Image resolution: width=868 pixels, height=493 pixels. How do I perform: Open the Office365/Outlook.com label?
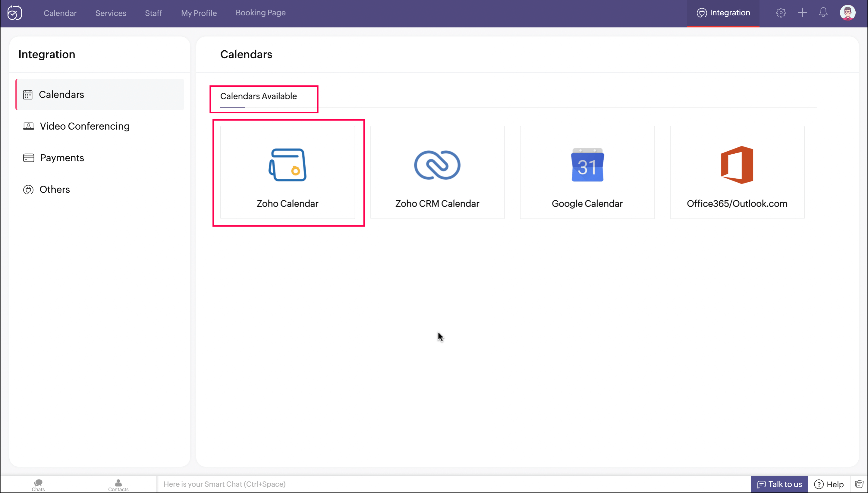pyautogui.click(x=737, y=203)
